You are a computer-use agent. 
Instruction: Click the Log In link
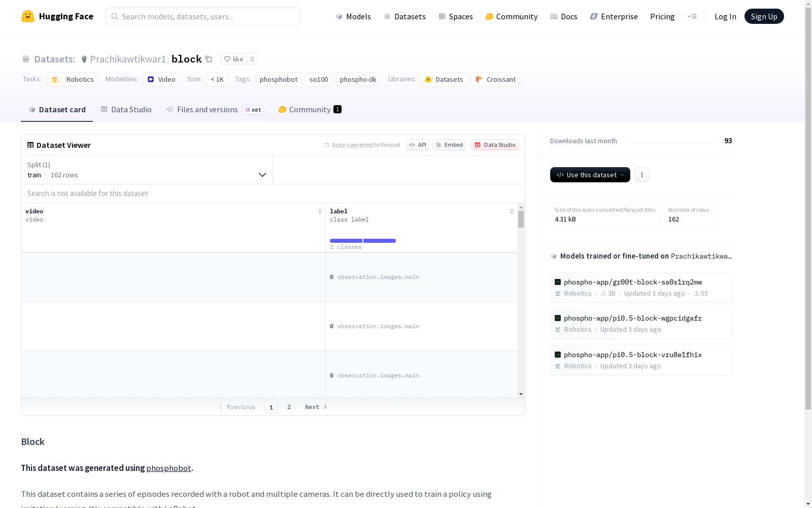click(x=725, y=16)
